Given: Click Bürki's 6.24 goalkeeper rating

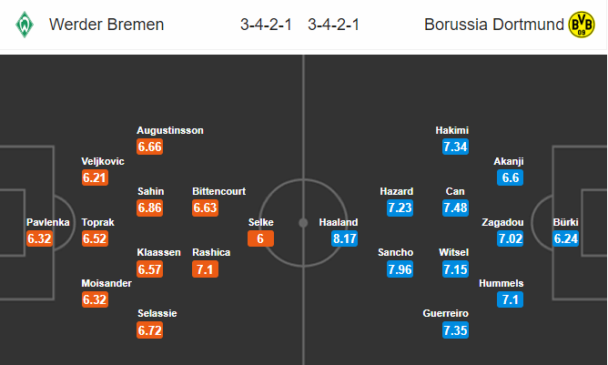Looking at the screenshot, I should (x=566, y=239).
